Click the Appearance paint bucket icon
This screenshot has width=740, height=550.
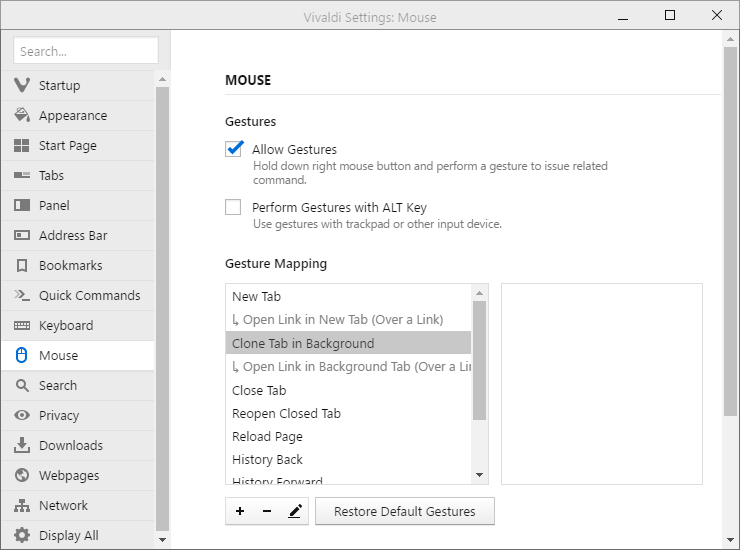click(x=22, y=115)
